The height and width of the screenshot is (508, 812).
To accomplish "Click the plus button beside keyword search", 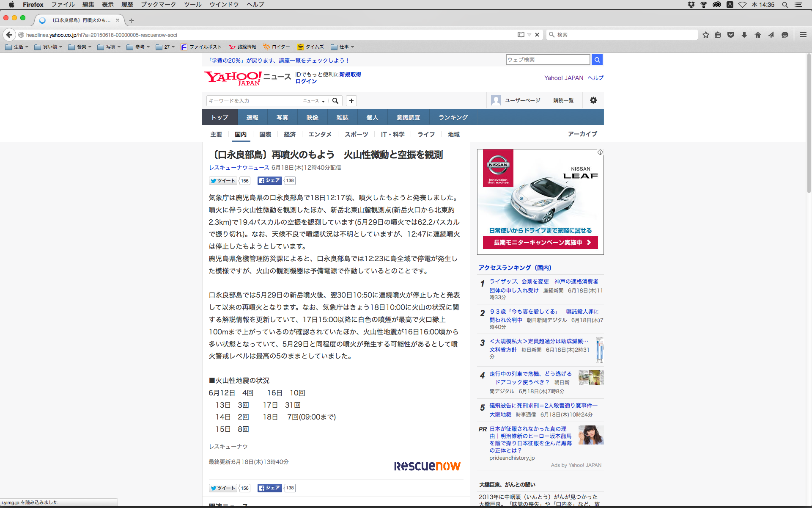I will 351,101.
